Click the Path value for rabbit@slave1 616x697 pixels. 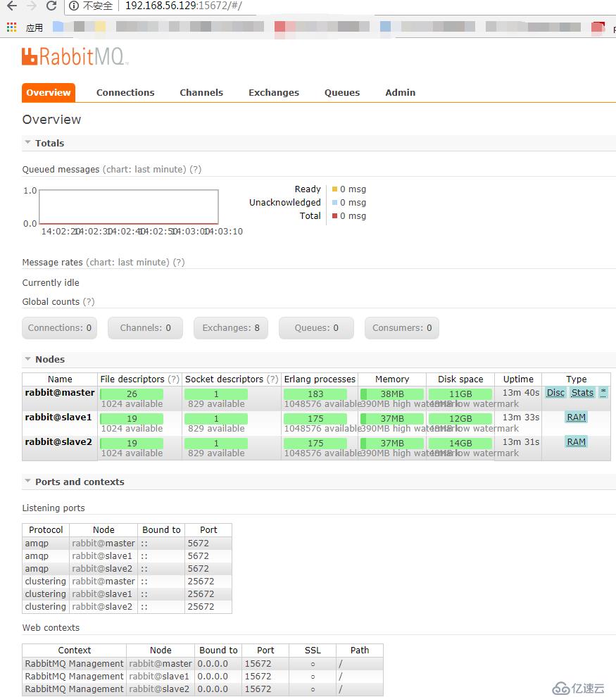(341, 676)
